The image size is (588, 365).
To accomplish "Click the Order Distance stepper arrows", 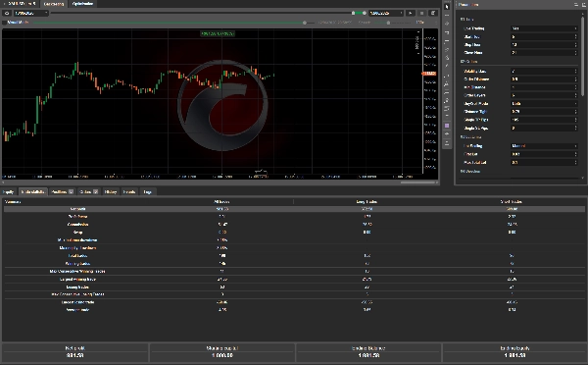I will [575, 79].
